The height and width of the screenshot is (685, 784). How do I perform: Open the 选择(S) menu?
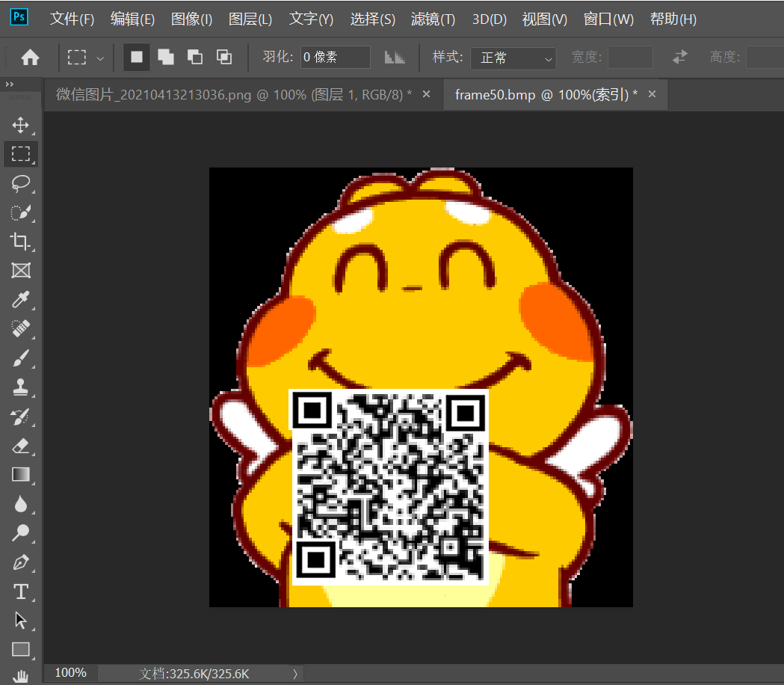pyautogui.click(x=372, y=19)
